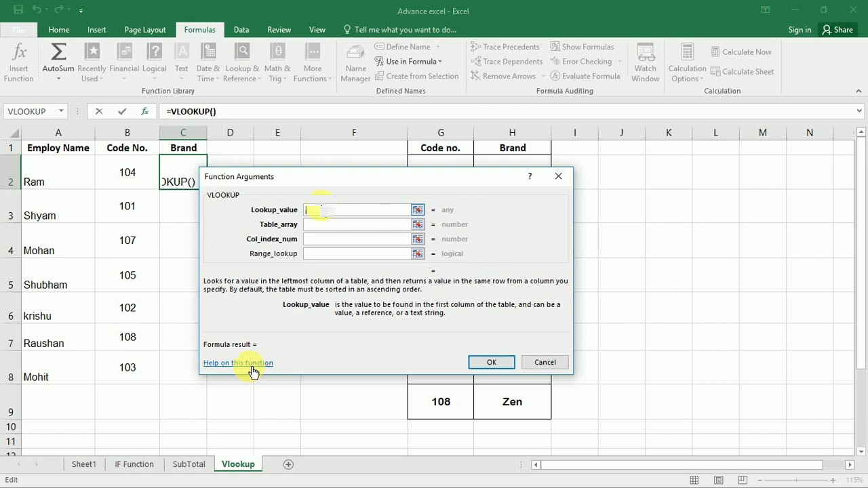Add a new sheet with plus icon
This screenshot has width=868, height=488.
288,464
